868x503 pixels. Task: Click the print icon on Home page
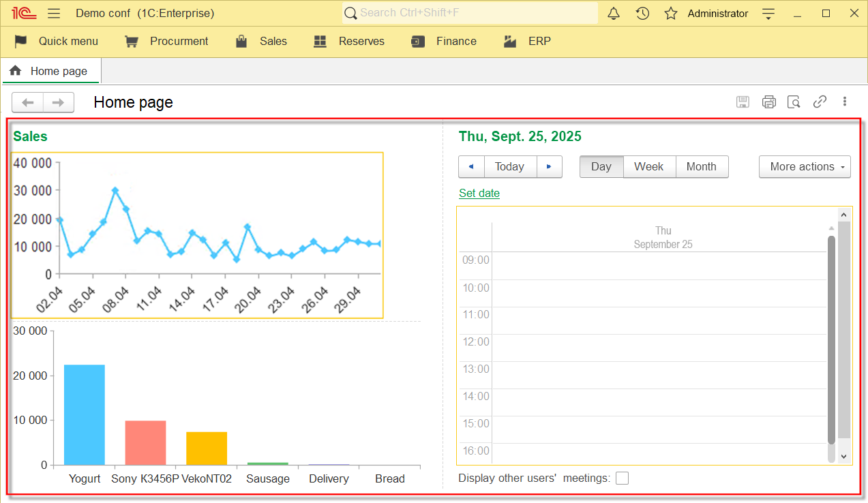[769, 102]
